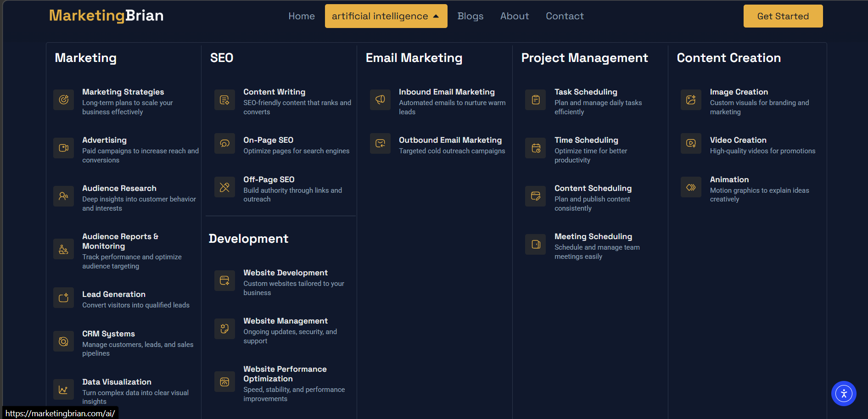Viewport: 868px width, 419px height.
Task: Open the Meeting Scheduling link
Action: (x=593, y=236)
